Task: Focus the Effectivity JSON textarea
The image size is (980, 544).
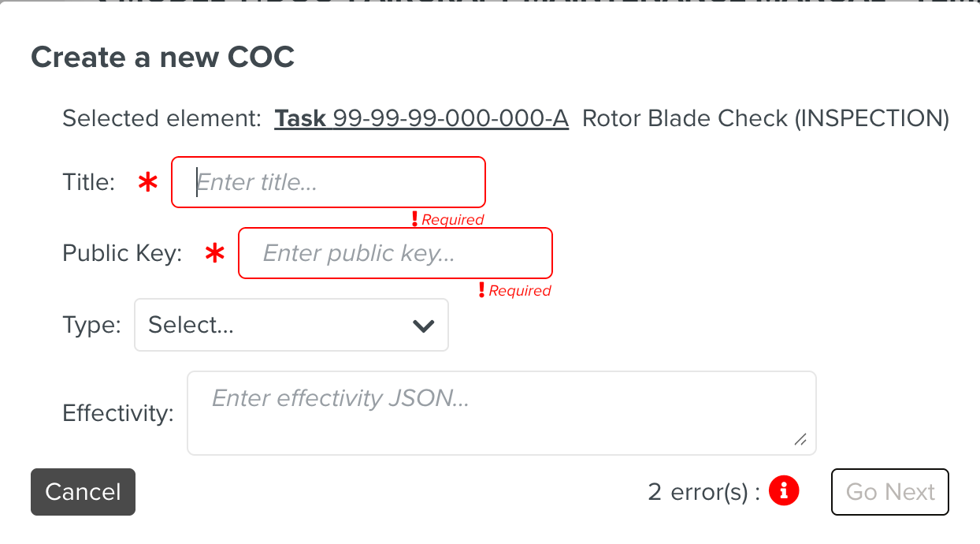Action: [x=501, y=412]
